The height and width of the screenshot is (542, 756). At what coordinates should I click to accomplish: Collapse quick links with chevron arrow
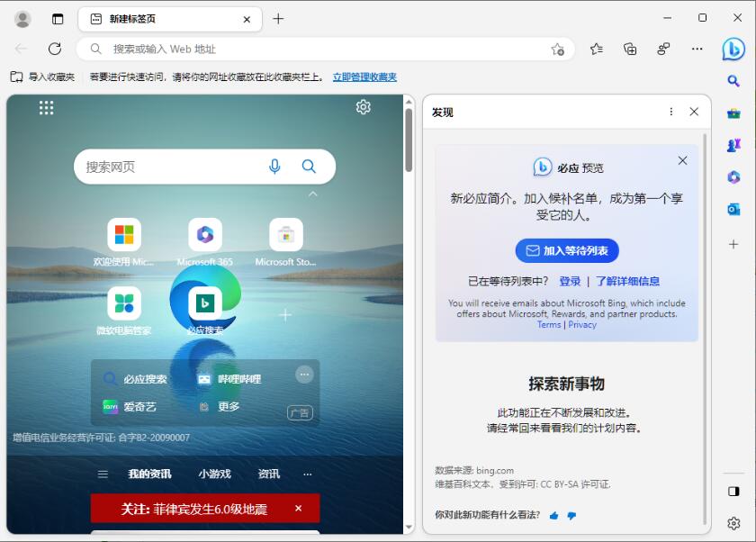pyautogui.click(x=313, y=194)
